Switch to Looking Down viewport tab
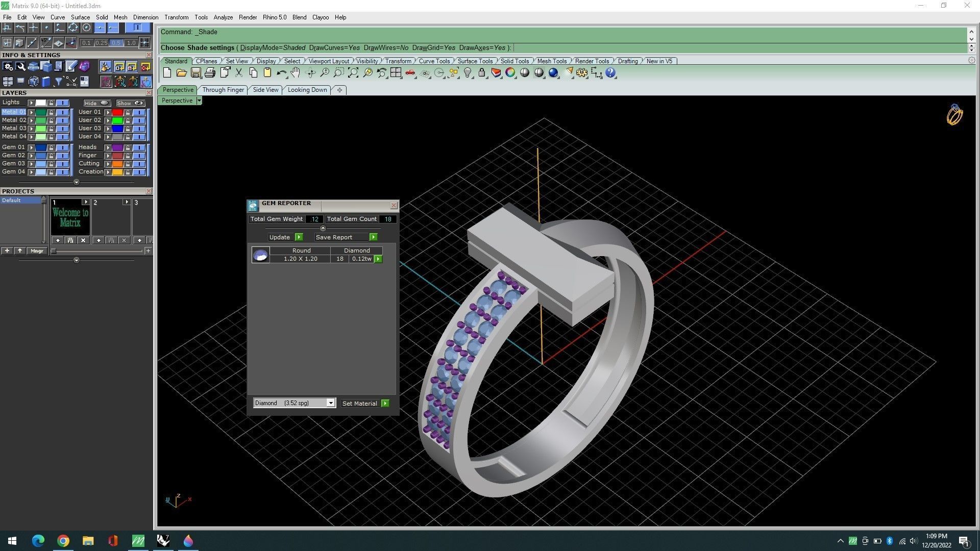Viewport: 980px width, 551px height. pyautogui.click(x=307, y=90)
